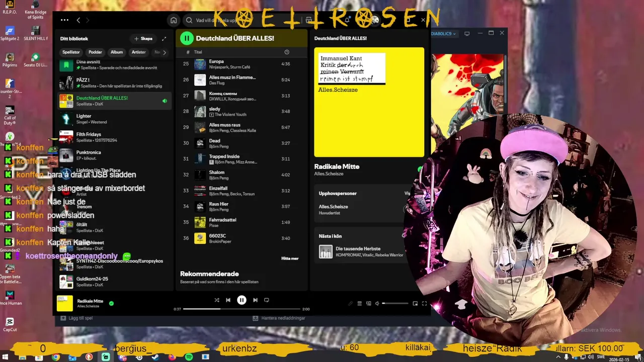Expand the library panel to full view
Image resolution: width=644 pixels, height=362 pixels.
coord(164,39)
